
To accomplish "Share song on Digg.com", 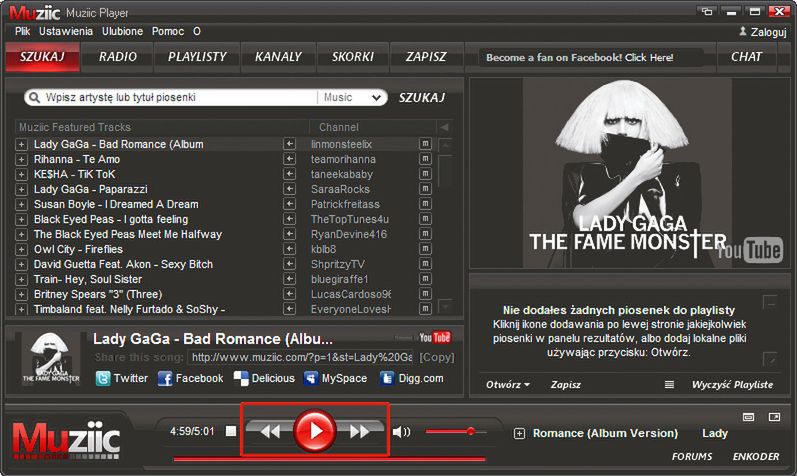I will coord(412,378).
